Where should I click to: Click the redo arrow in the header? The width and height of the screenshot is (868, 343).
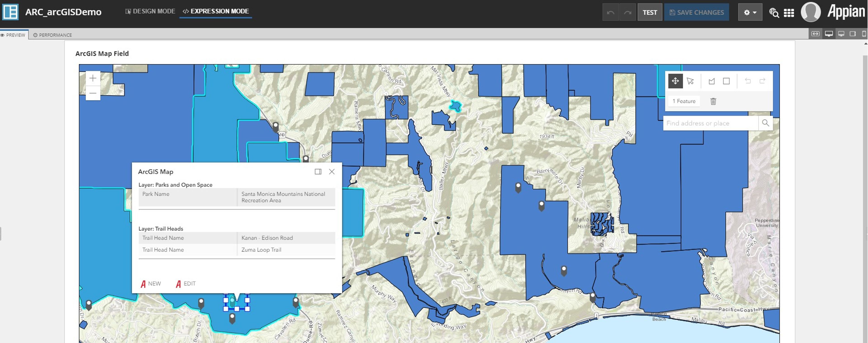point(627,12)
